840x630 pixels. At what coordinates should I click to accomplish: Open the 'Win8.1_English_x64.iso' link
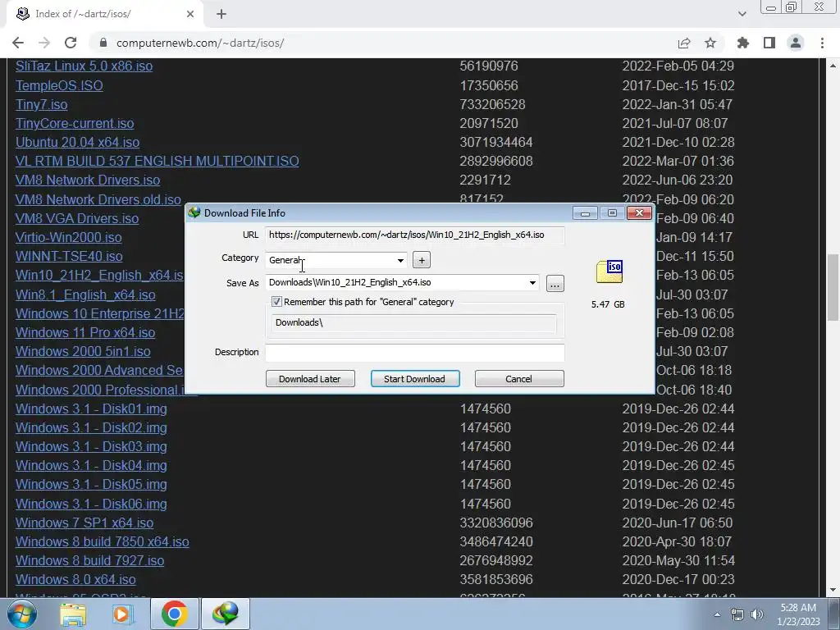tap(85, 294)
